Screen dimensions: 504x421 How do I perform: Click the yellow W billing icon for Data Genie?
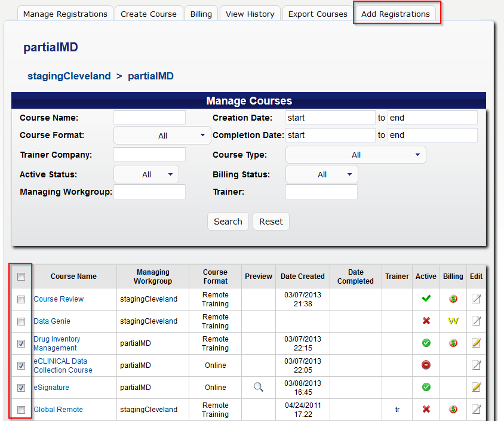(453, 321)
